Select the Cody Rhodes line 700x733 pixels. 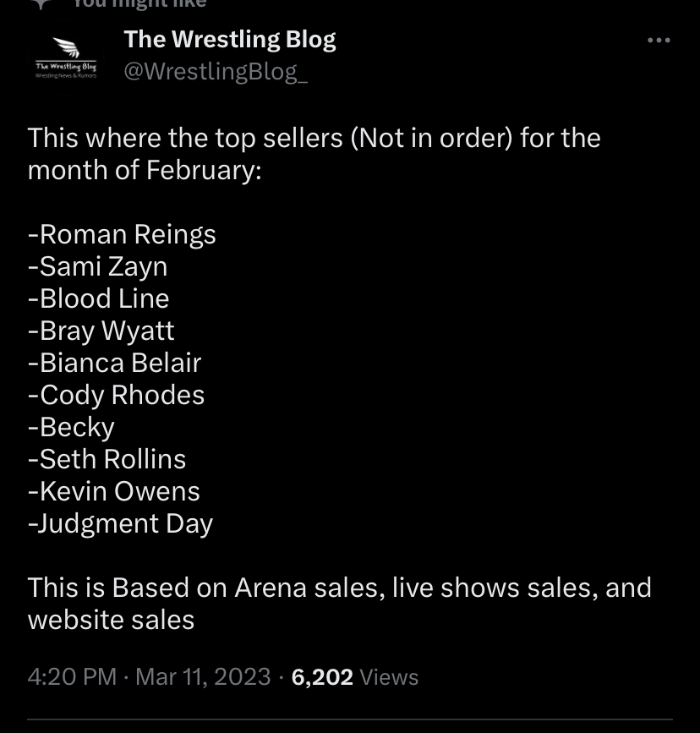[116, 395]
